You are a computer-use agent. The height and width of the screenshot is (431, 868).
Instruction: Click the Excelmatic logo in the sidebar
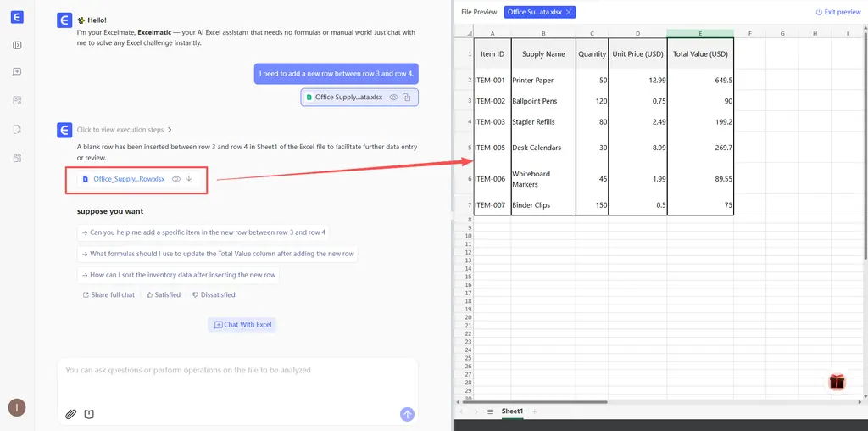pos(17,18)
